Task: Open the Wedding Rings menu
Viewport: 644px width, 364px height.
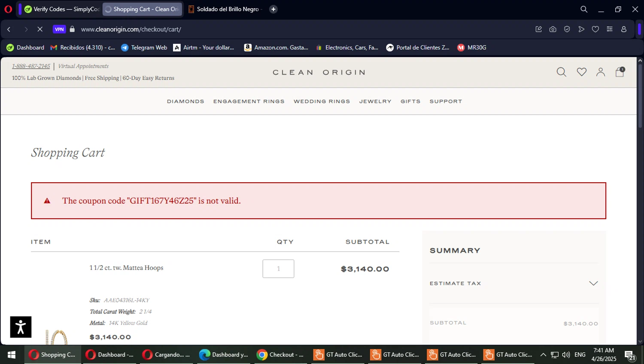Action: tap(322, 101)
